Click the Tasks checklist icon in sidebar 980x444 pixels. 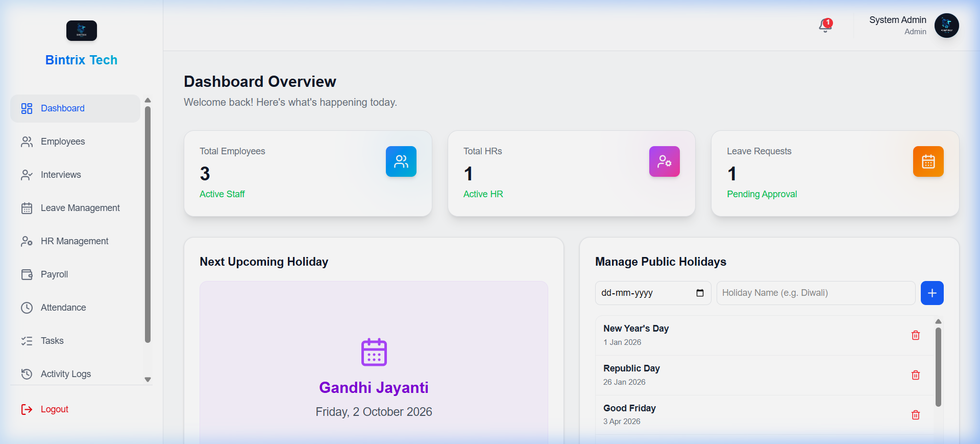[x=27, y=341]
